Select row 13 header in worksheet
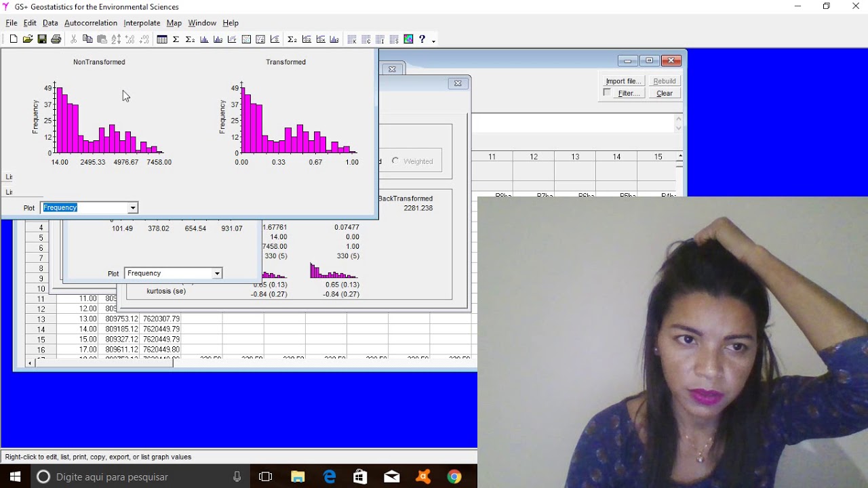The height and width of the screenshot is (488, 868). point(41,319)
